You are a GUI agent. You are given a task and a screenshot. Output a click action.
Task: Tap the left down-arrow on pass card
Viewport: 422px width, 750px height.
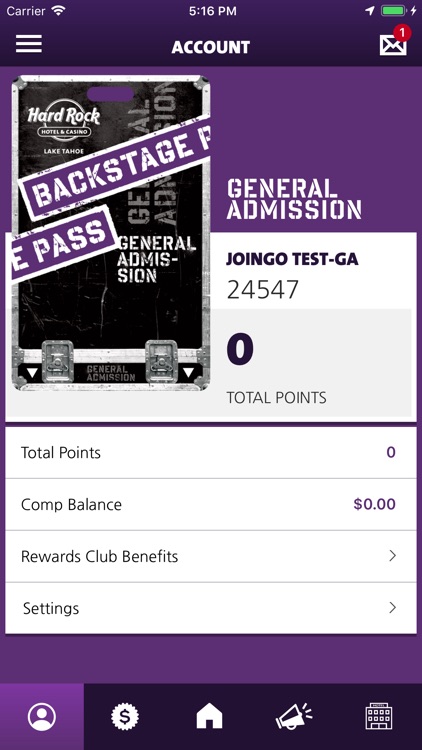click(32, 373)
